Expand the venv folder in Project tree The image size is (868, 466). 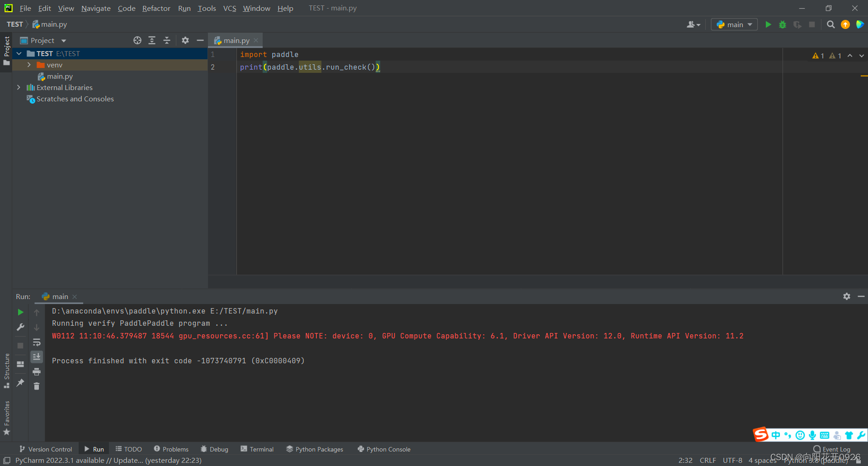(x=29, y=65)
